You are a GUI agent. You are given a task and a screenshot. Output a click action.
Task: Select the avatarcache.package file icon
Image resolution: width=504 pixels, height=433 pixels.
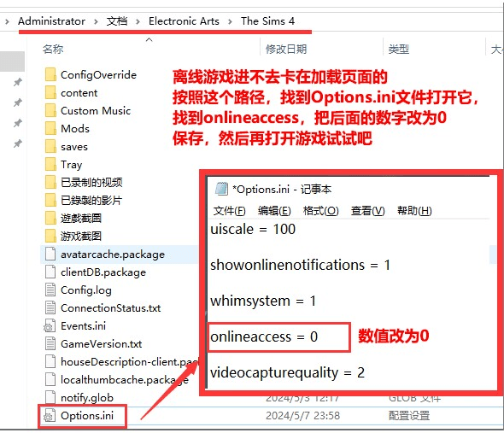coord(50,254)
